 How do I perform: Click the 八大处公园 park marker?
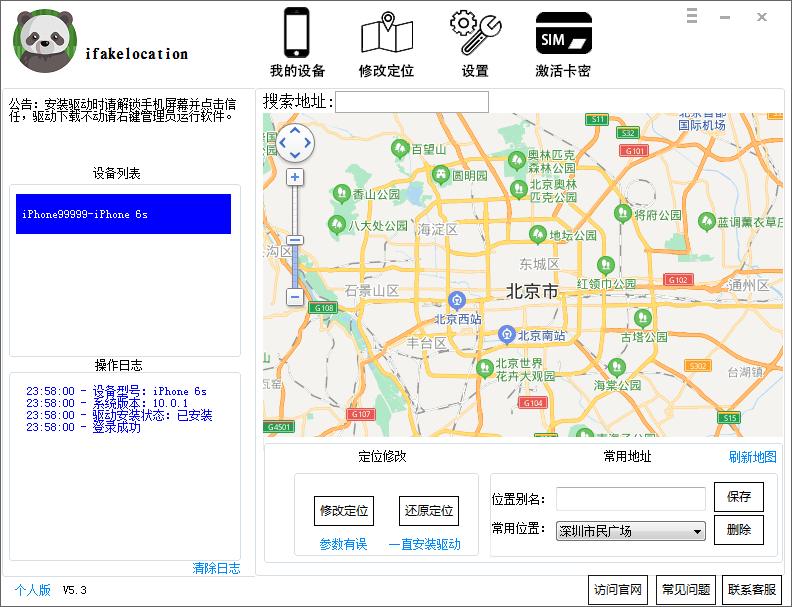click(336, 225)
